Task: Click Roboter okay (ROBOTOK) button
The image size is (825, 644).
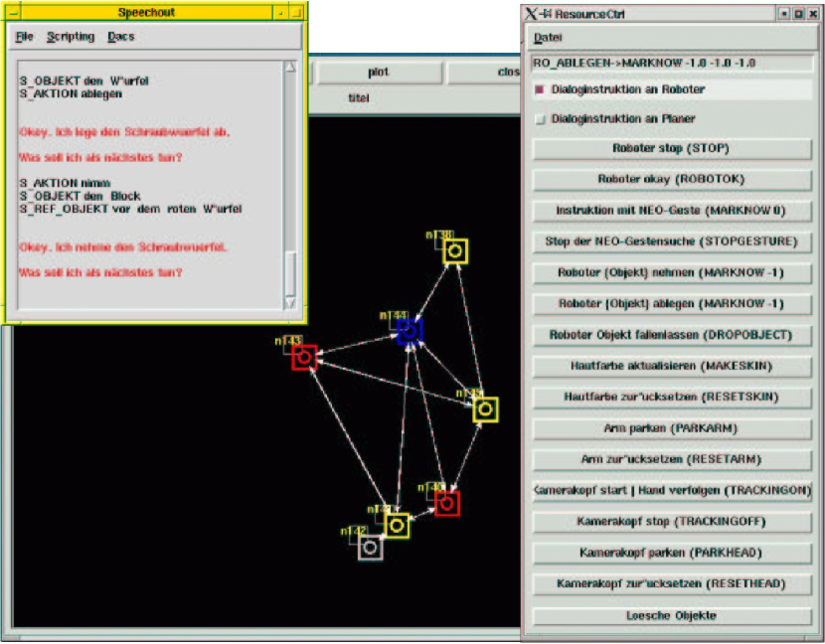Action: [x=671, y=180]
